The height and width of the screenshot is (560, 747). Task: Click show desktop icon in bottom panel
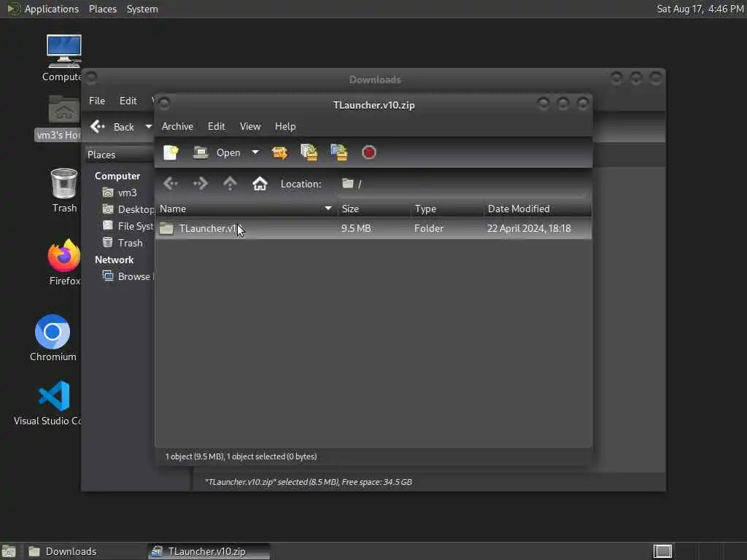(x=9, y=551)
